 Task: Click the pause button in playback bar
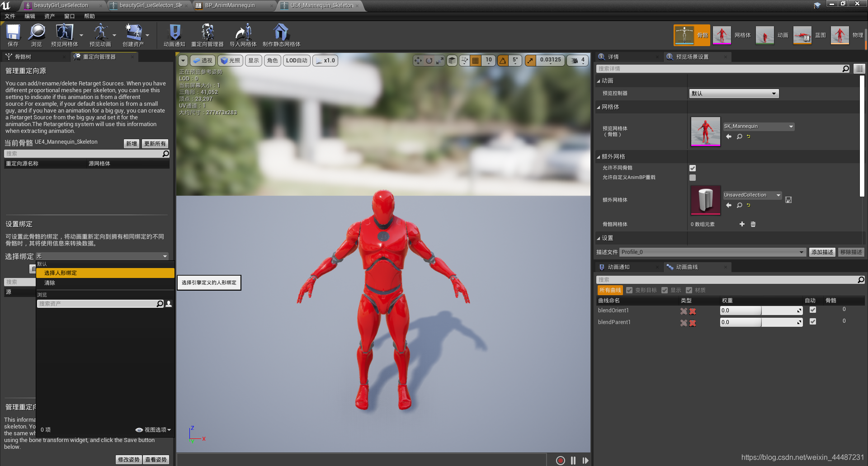pos(573,460)
